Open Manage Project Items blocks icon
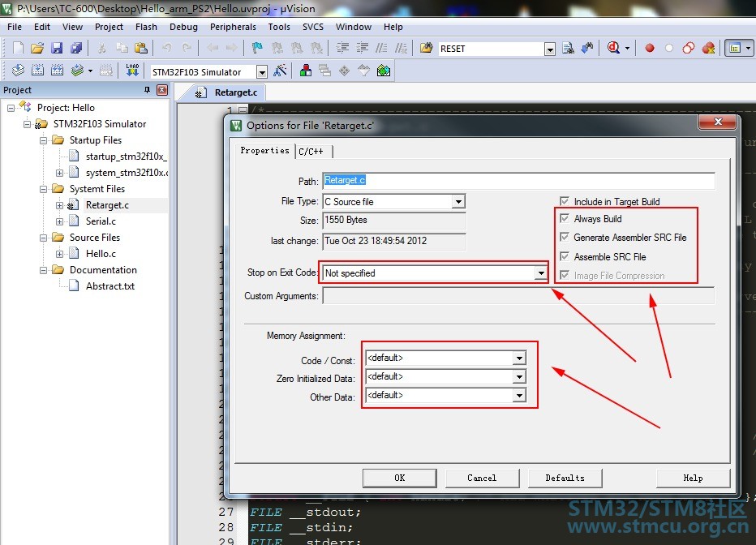756x545 pixels. click(306, 71)
